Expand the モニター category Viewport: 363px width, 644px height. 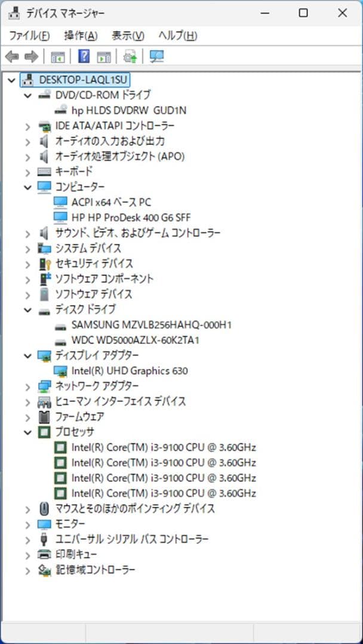click(x=27, y=525)
